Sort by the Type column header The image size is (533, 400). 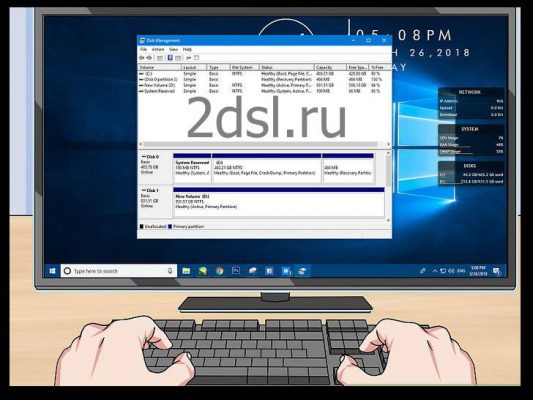[x=218, y=67]
